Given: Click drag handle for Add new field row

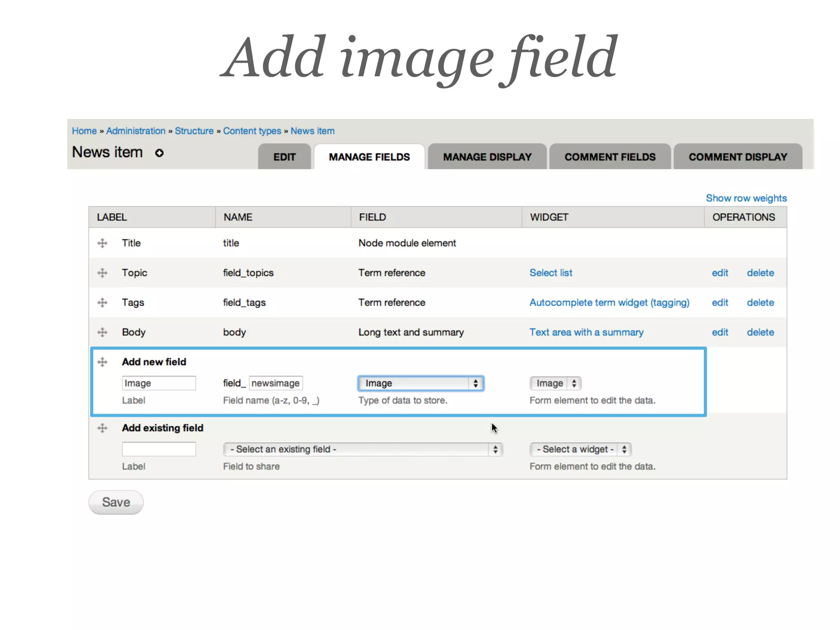Looking at the screenshot, I should pos(102,362).
